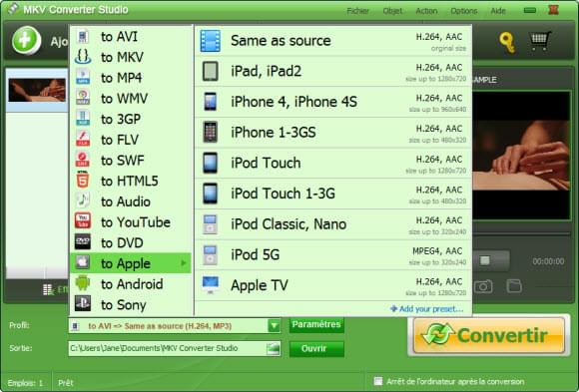The image size is (579, 392).
Task: Click the HTML5 shield icon
Action: (x=83, y=181)
